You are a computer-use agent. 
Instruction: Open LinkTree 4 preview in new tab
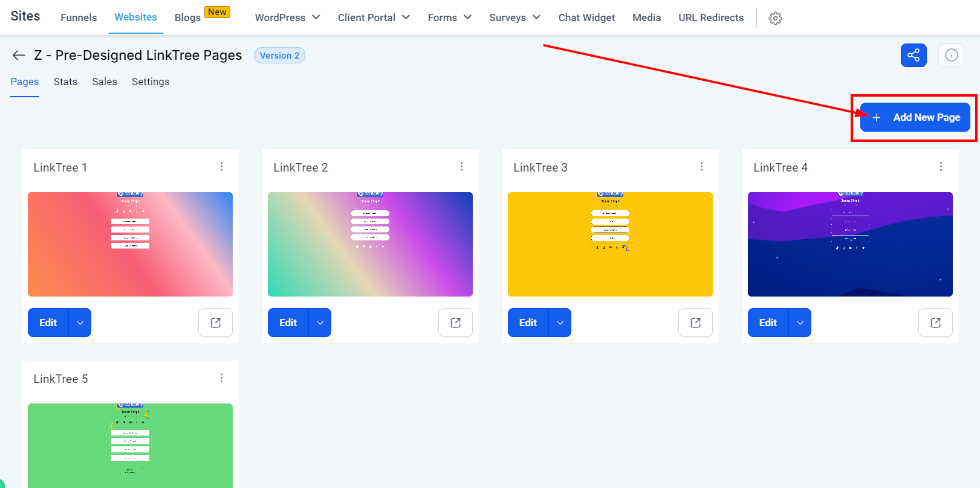pyautogui.click(x=935, y=323)
